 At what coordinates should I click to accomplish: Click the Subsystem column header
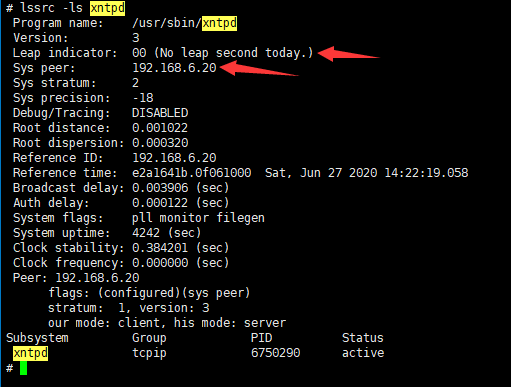click(37, 338)
